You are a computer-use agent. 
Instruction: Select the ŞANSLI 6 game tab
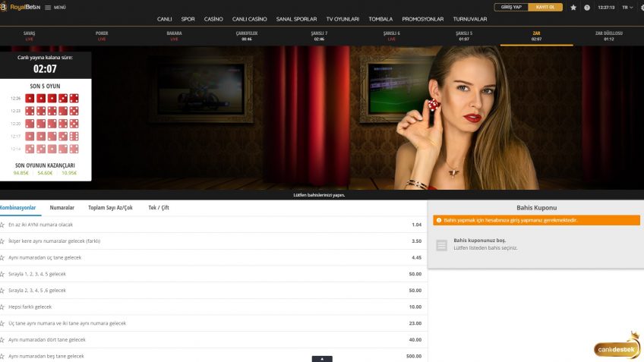(x=391, y=36)
